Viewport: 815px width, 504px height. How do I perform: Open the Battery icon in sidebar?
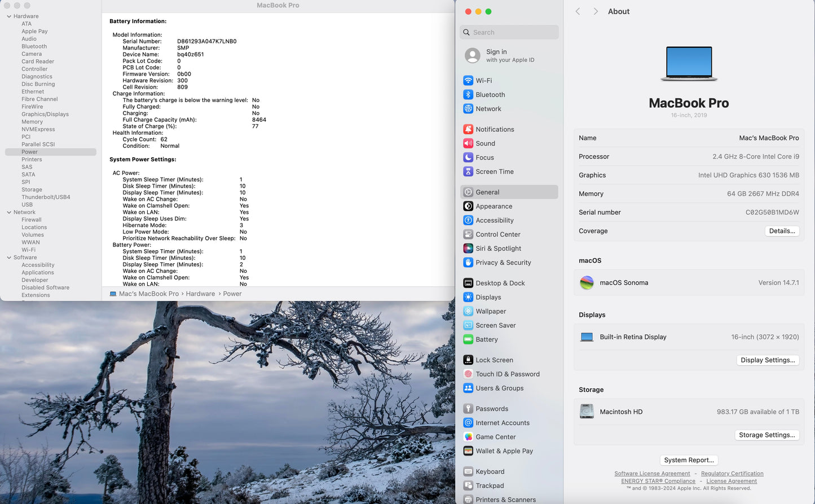468,339
